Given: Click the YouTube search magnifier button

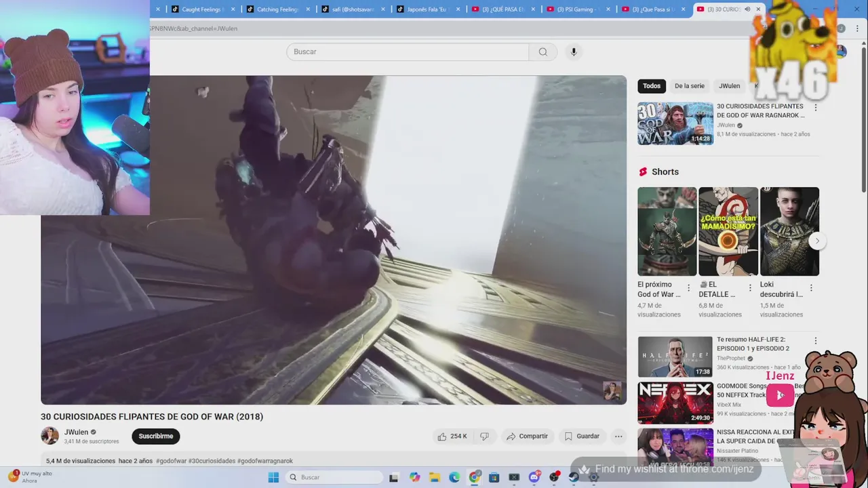Looking at the screenshot, I should coord(543,52).
